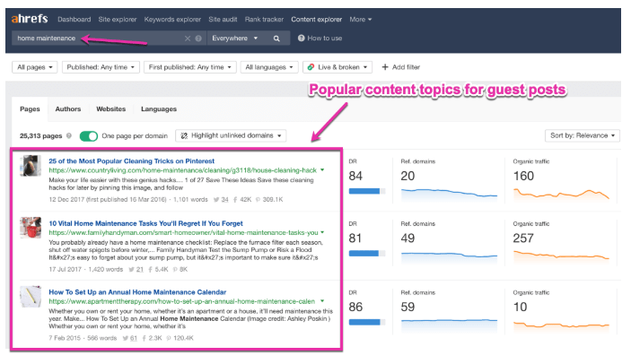
Task: Open the Everywhere search scope dropdown
Action: coord(234,39)
